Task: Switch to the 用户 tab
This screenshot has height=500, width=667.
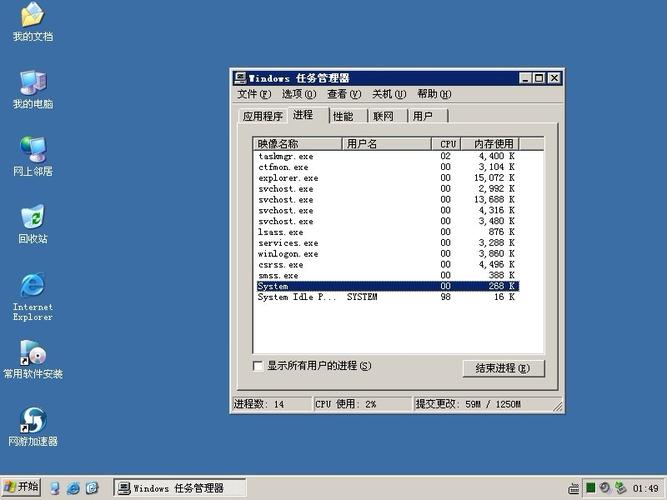Action: 428,116
